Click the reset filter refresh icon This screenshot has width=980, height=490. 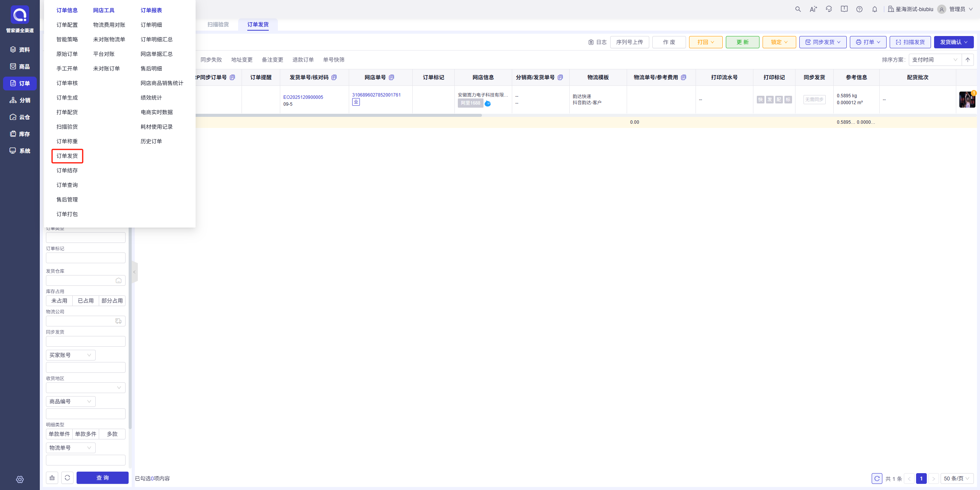click(67, 478)
